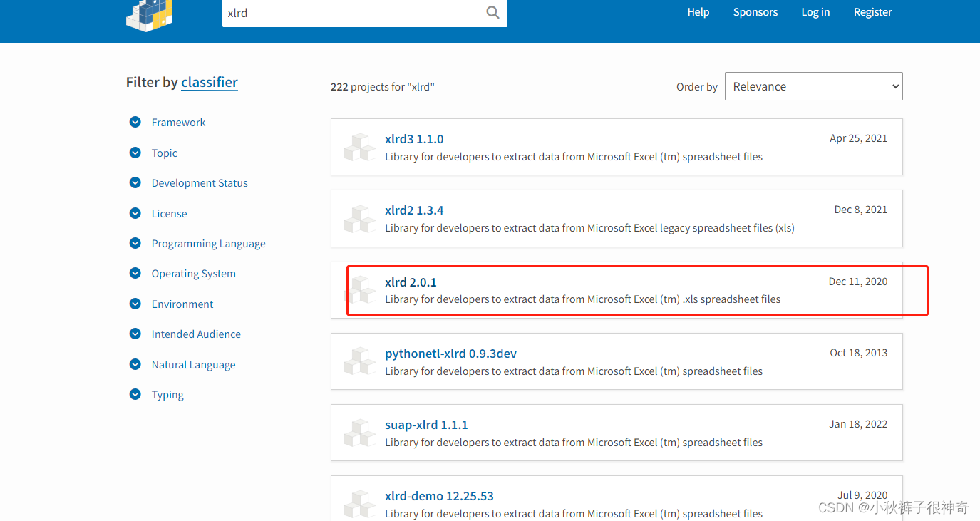
Task: Click the xlrd2 legacy spreadsheet description text
Action: pos(589,228)
